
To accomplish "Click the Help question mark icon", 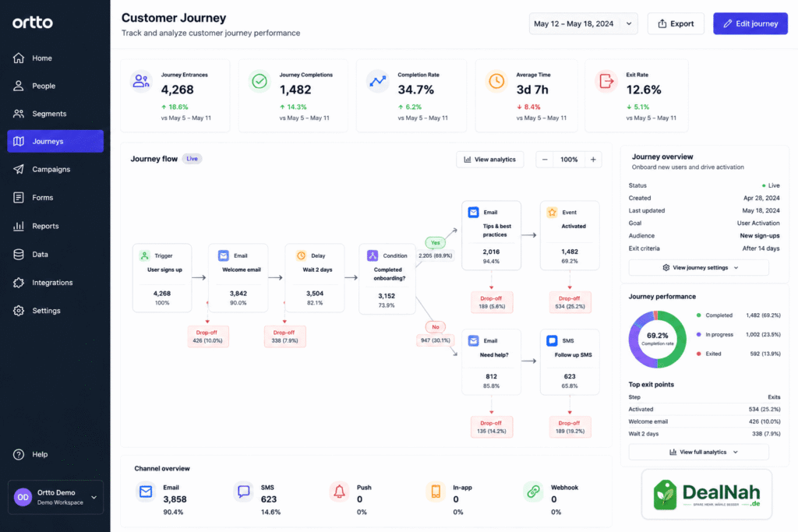I will point(19,454).
